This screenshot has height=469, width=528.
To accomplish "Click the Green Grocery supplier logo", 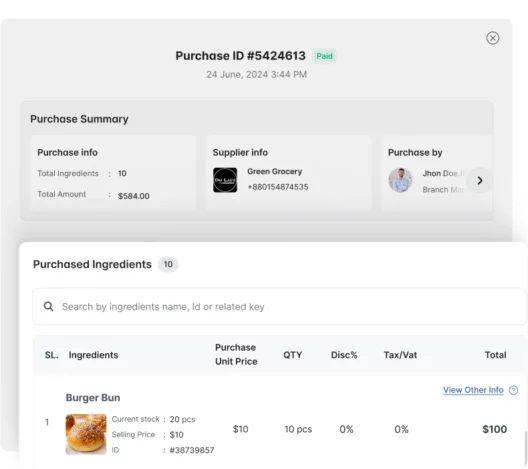I will [225, 180].
